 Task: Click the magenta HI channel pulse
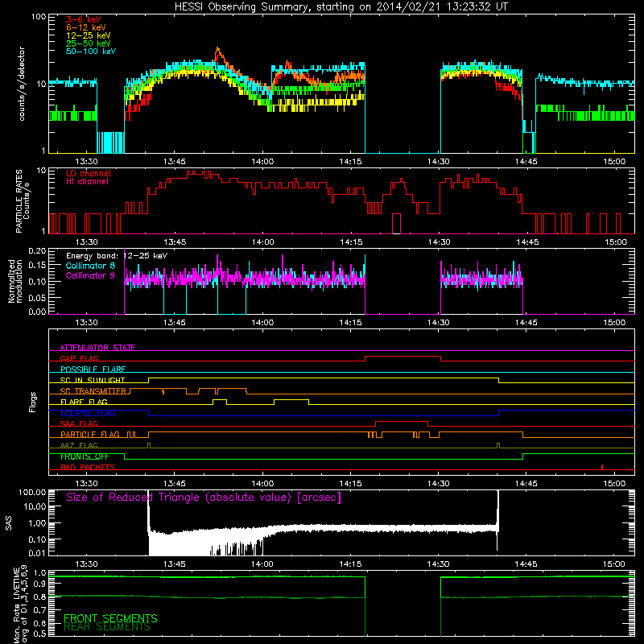click(396, 223)
